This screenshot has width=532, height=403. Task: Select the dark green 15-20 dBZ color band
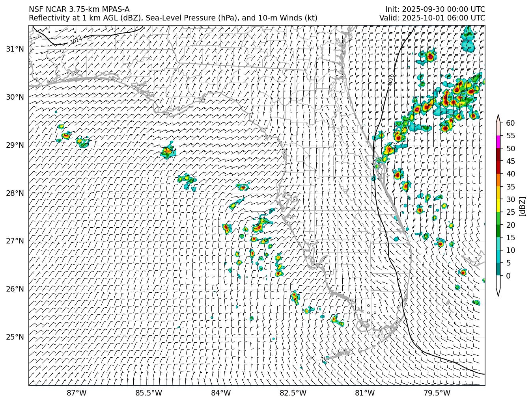click(498, 231)
